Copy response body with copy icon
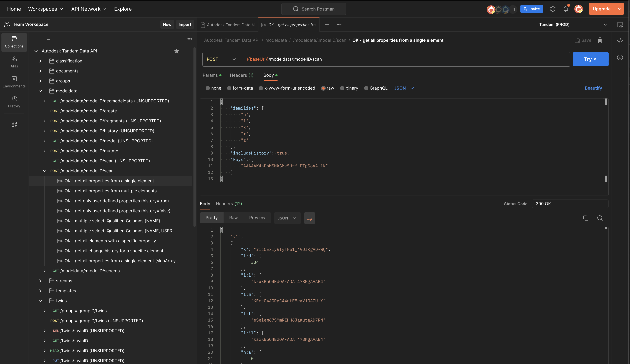Image resolution: width=630 pixels, height=364 pixels. [586, 218]
